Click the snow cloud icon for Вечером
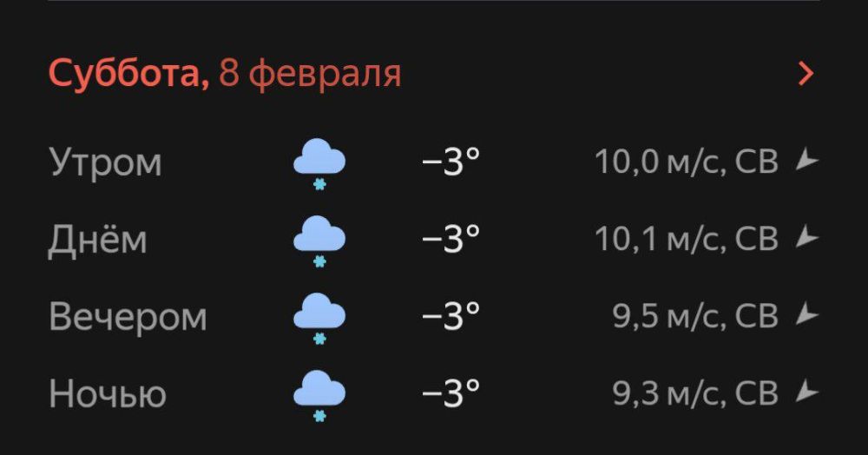Viewport: 868px width, 455px height. coord(319,318)
